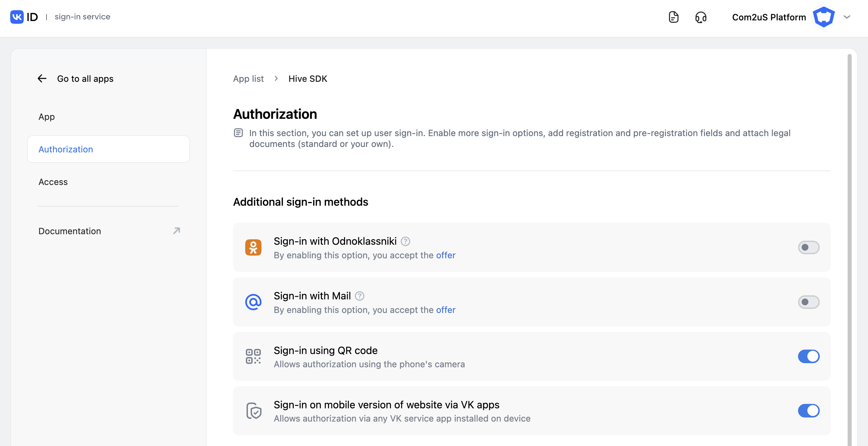Open the support headset icon

coord(701,17)
